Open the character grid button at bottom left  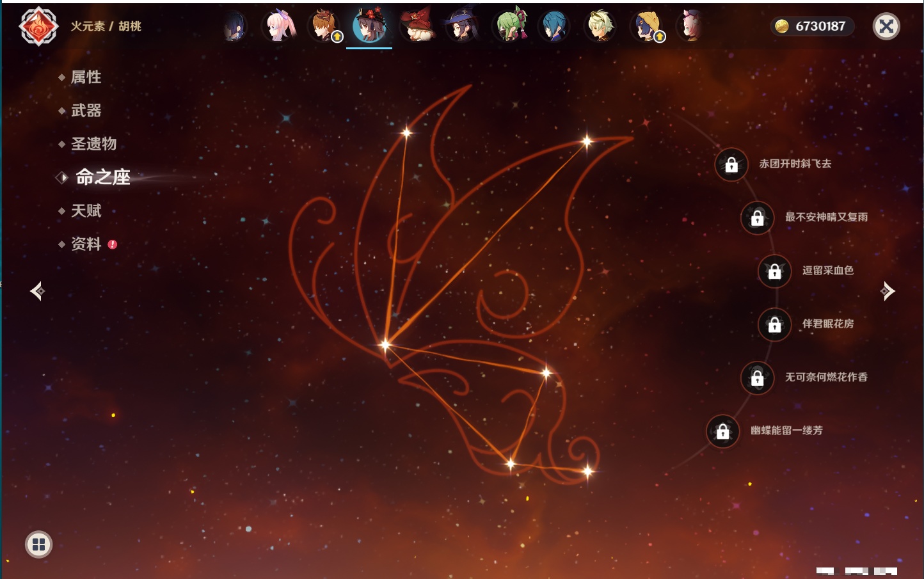tap(38, 544)
